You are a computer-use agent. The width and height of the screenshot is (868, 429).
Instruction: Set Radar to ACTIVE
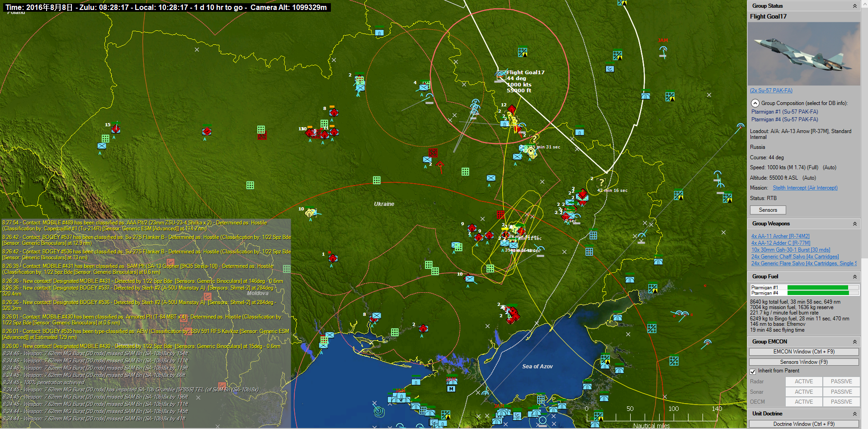coord(804,381)
